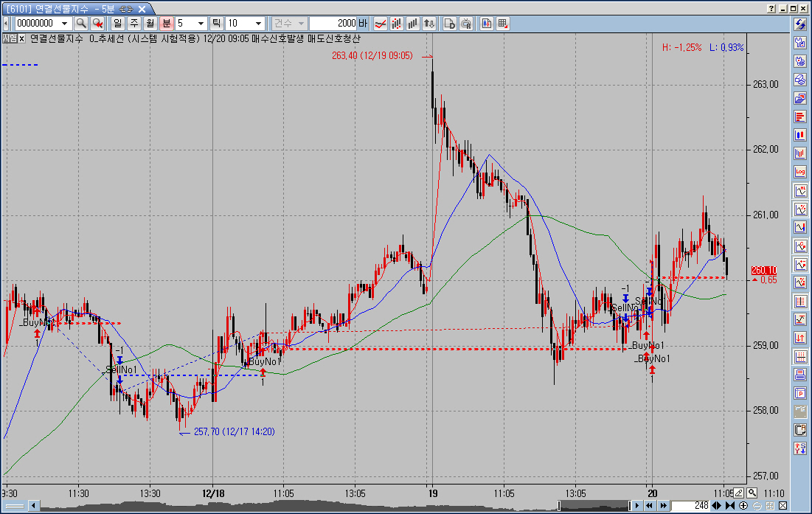Screen dimensions: 812x514
Task: Click the document D toolbar icon
Action: click(x=450, y=24)
